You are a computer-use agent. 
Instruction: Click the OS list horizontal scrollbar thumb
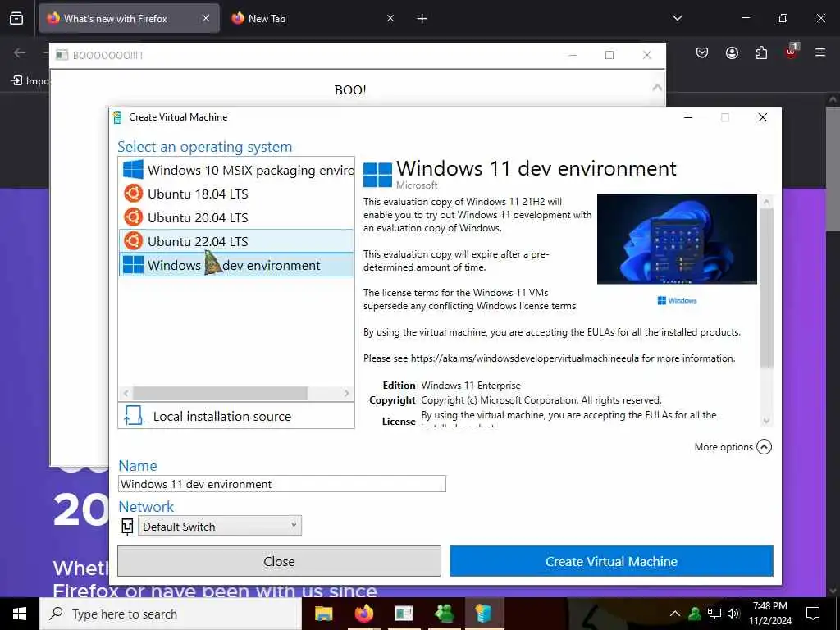tap(220, 393)
